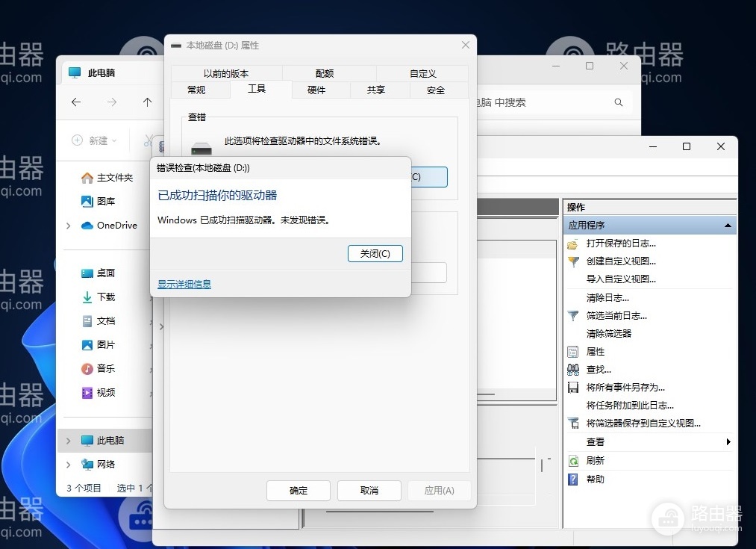The width and height of the screenshot is (756, 549).
Task: Open the 新建 dropdown in Explorer
Action: pos(95,140)
